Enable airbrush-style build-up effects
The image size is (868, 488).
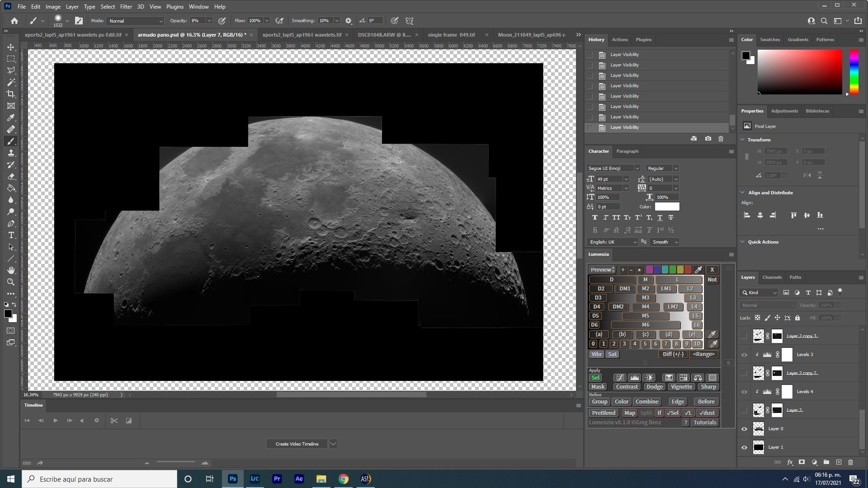coord(279,21)
